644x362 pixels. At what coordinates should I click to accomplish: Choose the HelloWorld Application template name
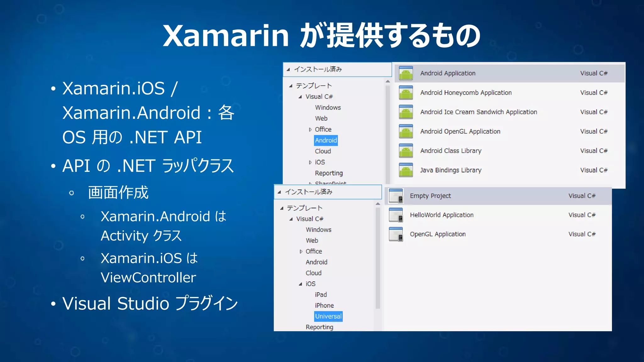[x=441, y=215]
